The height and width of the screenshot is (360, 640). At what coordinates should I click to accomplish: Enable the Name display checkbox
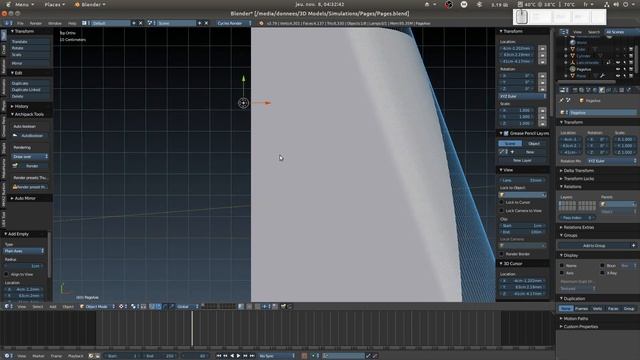coord(562,266)
